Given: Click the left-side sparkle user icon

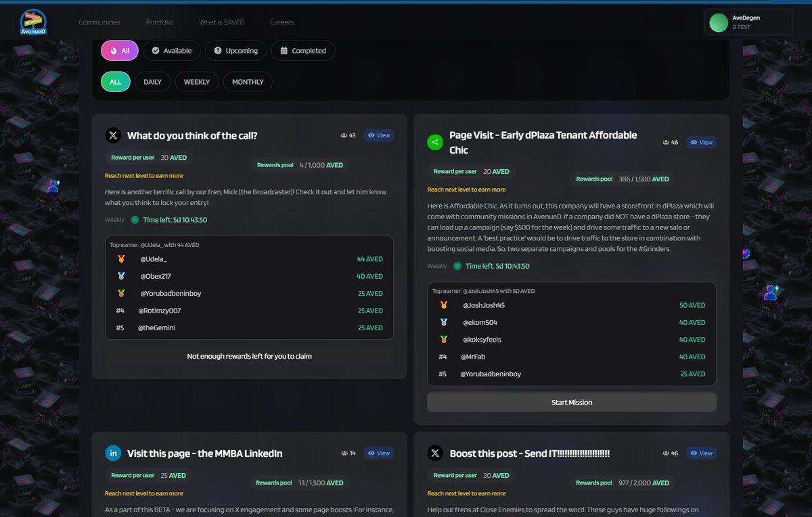Looking at the screenshot, I should (x=53, y=185).
